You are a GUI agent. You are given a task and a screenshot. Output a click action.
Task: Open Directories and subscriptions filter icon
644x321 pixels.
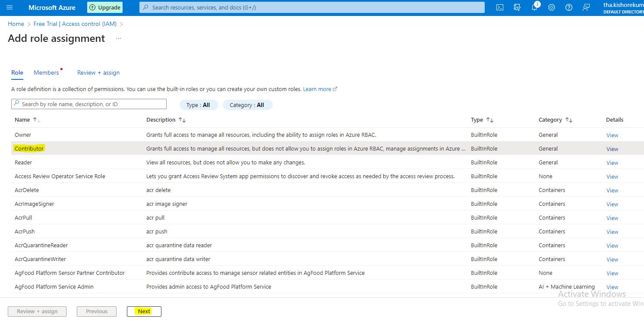517,8
